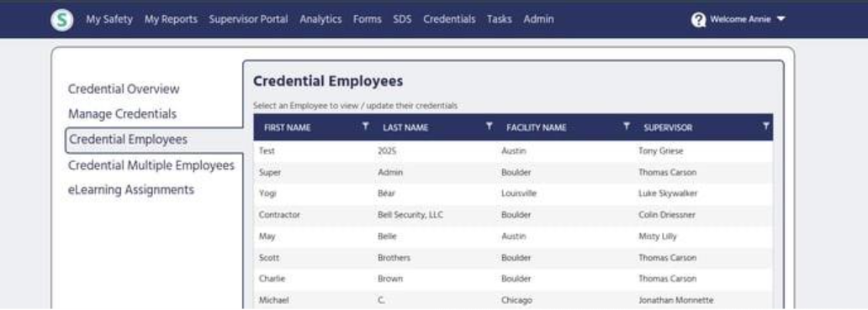Click last name 'Brothers'

394,258
